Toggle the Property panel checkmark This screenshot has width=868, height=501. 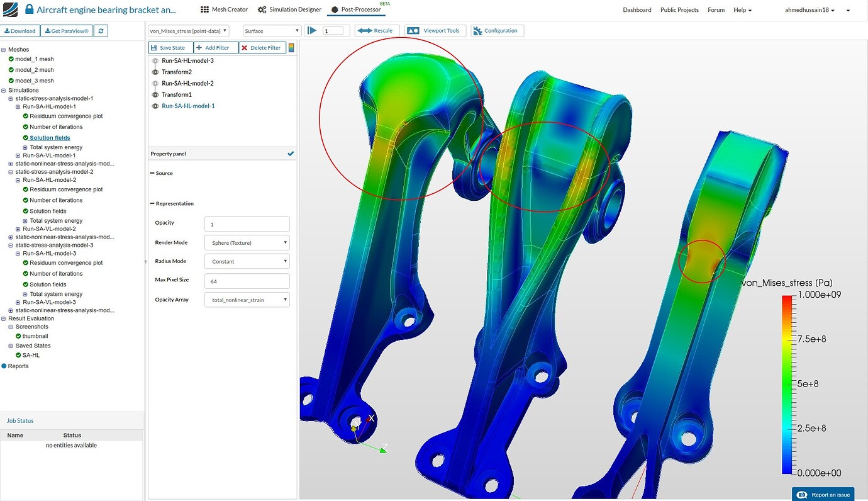tap(290, 153)
